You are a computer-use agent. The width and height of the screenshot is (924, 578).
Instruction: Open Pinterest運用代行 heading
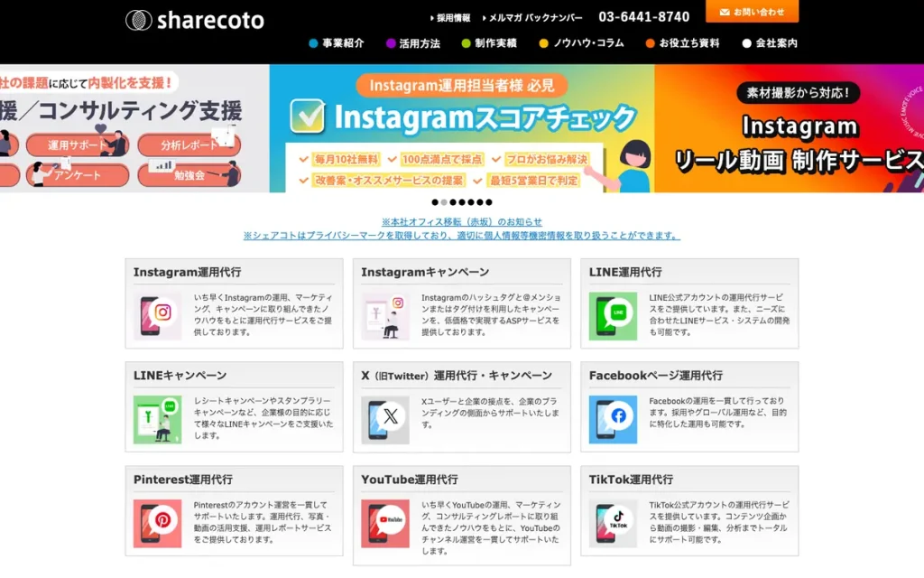(182, 480)
